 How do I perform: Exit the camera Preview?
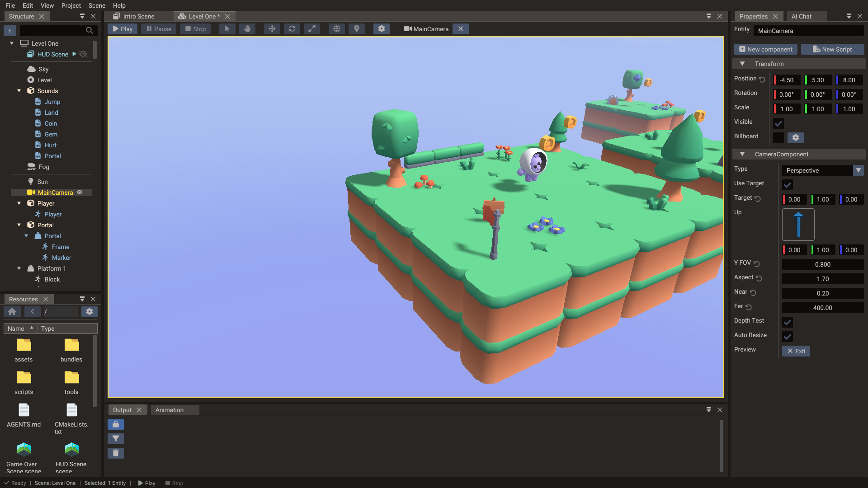796,351
